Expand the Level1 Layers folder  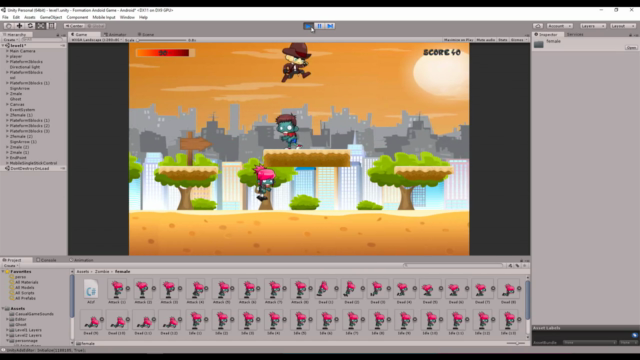click(x=7, y=330)
